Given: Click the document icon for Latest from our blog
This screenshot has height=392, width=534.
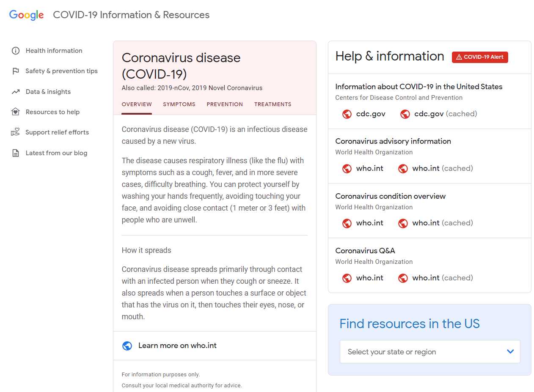Looking at the screenshot, I should 16,153.
